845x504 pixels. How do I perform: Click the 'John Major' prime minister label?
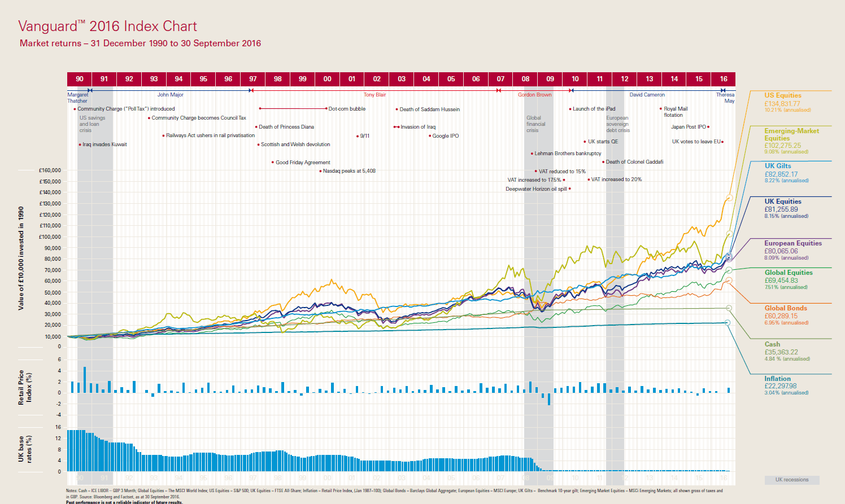point(170,95)
